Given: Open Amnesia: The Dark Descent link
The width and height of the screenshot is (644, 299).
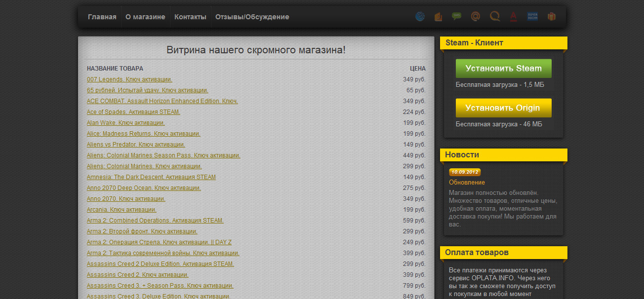Looking at the screenshot, I should [151, 177].
